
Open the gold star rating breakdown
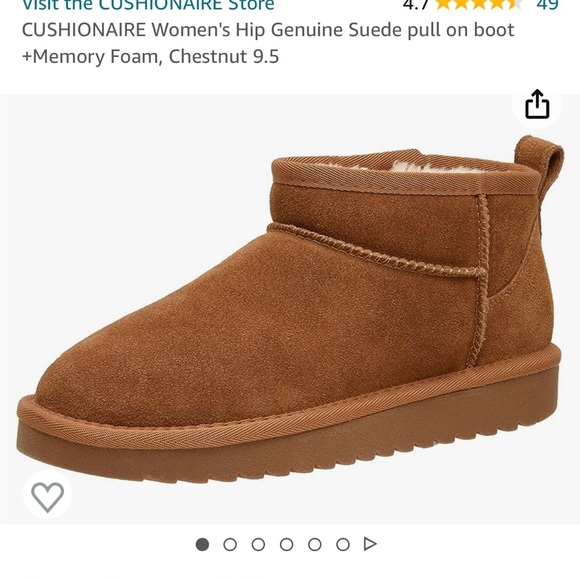tap(479, 5)
